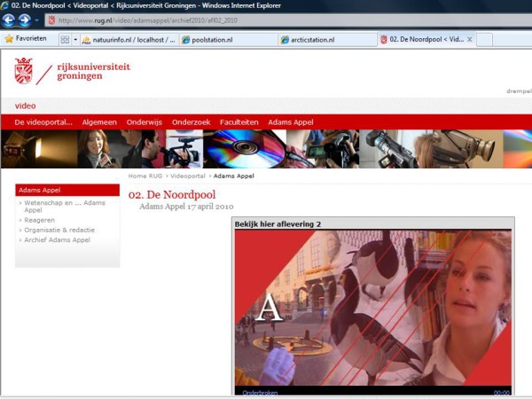Viewport: 532px width, 399px height.
Task: Click the Favorieten star icon
Action: [9, 39]
